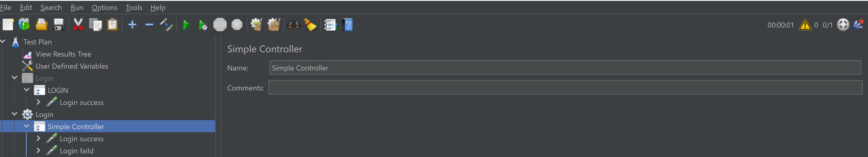The height and width of the screenshot is (157, 868).
Task: Click the Save floppy disk icon
Action: click(x=59, y=25)
